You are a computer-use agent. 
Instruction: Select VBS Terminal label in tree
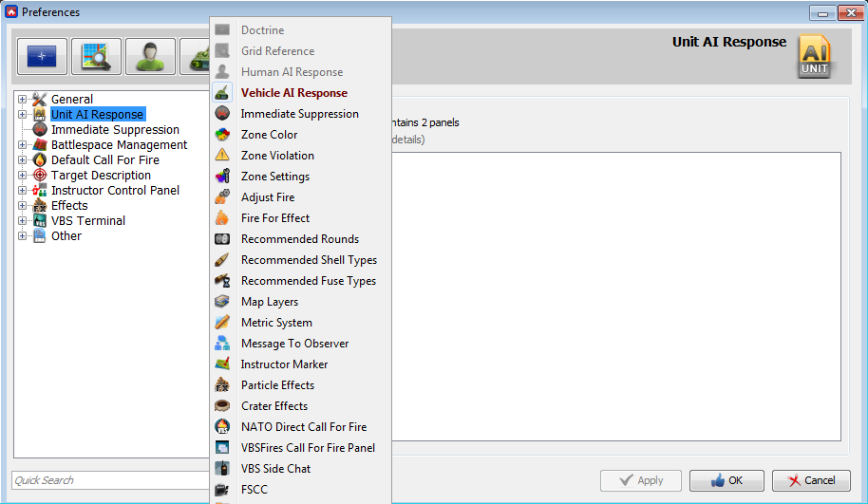point(88,221)
